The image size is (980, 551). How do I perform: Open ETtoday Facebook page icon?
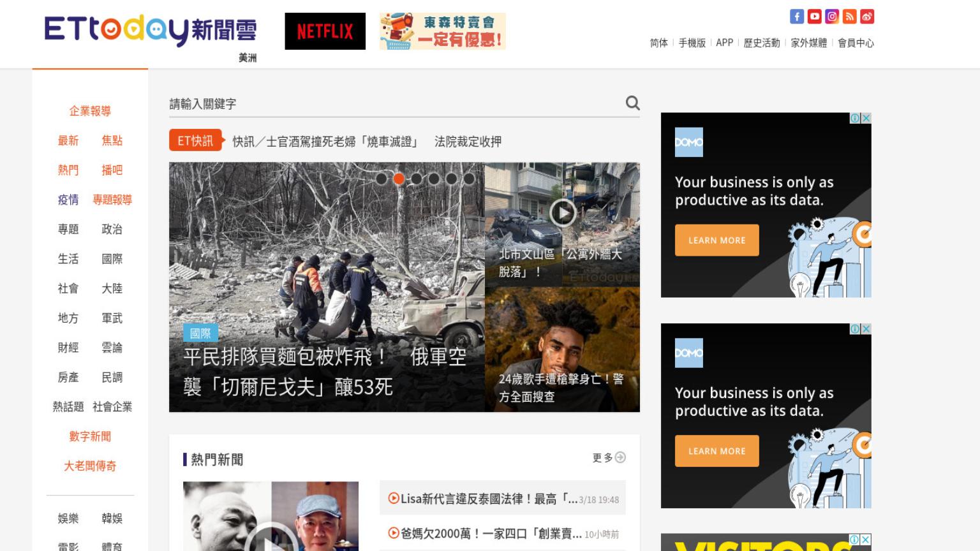pyautogui.click(x=797, y=17)
